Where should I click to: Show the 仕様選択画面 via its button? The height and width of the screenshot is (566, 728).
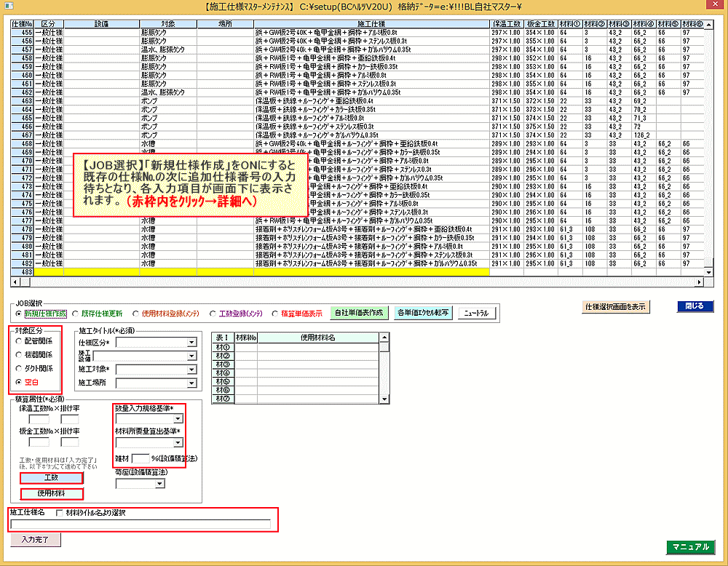pos(615,307)
